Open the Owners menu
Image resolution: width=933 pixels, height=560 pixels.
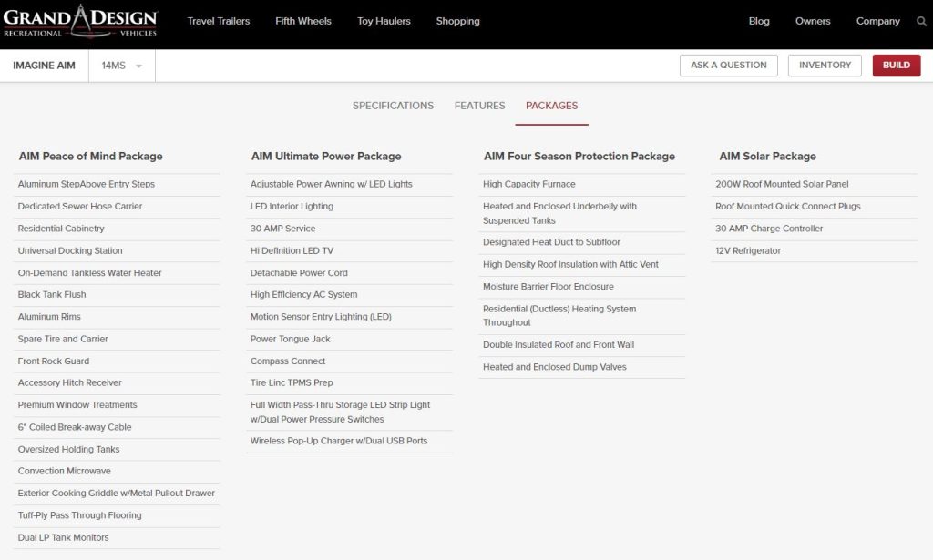813,21
